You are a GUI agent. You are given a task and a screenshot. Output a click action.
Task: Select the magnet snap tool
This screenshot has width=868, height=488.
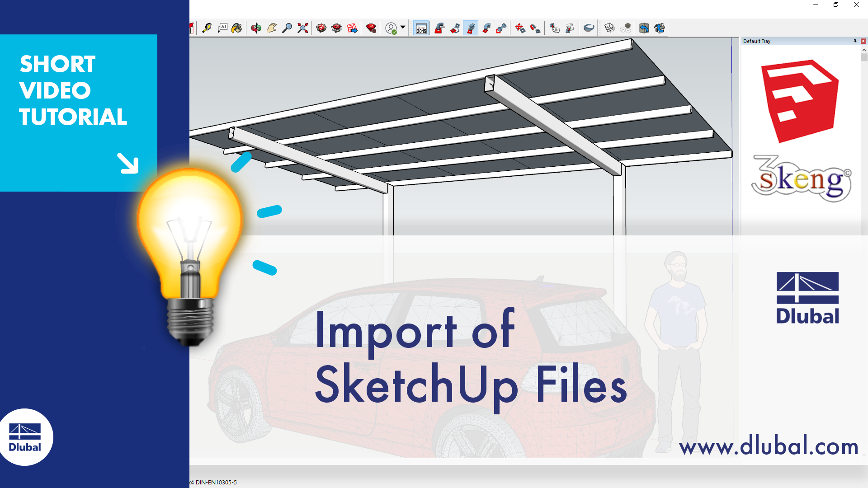click(535, 28)
